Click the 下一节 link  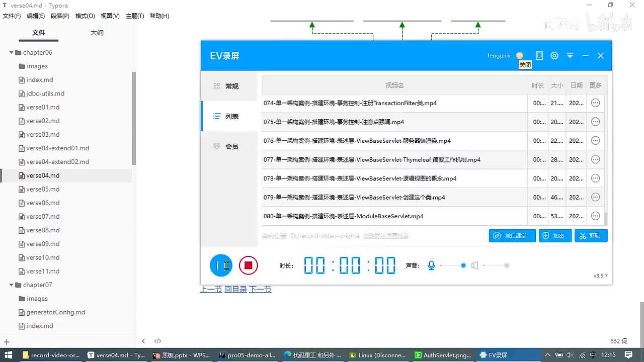pyautogui.click(x=260, y=289)
